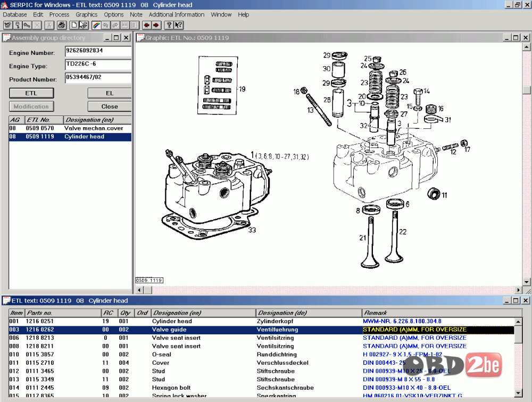
Task: Click the AG column header
Action: [x=17, y=120]
